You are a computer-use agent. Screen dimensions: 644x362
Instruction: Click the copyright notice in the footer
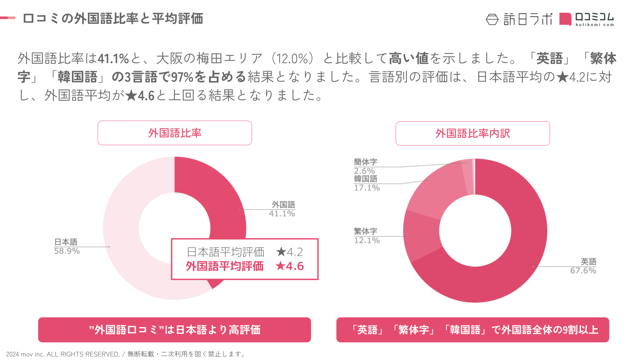126,354
